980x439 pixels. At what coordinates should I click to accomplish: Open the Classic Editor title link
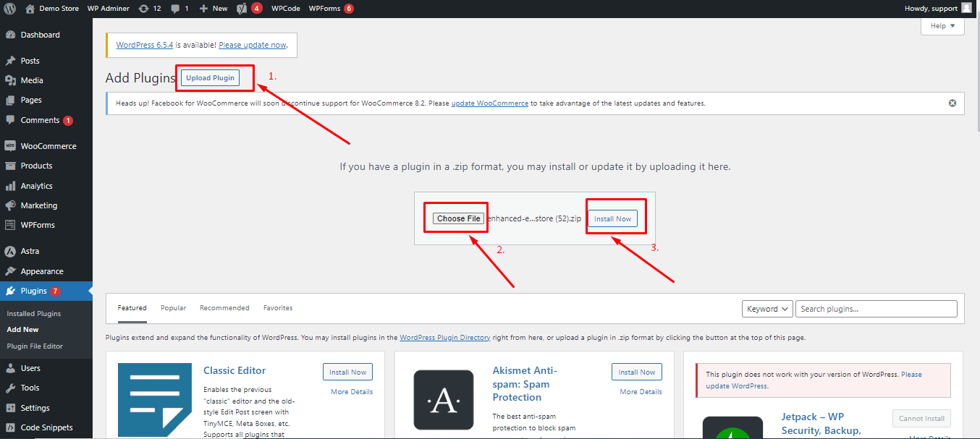[235, 371]
